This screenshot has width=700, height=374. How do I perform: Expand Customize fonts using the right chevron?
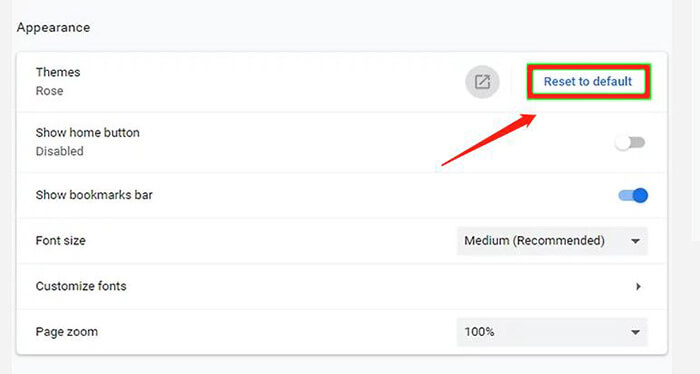coord(638,287)
